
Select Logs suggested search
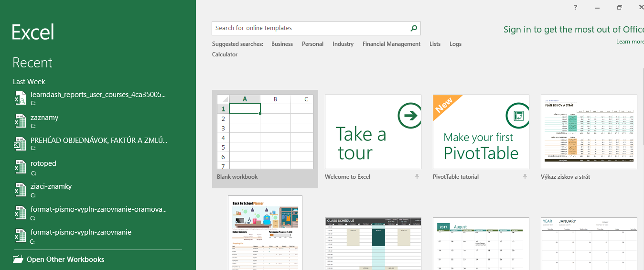(455, 44)
